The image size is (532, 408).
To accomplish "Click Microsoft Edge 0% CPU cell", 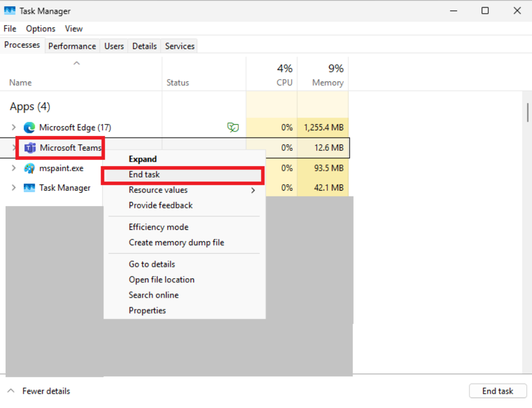I will (x=272, y=127).
